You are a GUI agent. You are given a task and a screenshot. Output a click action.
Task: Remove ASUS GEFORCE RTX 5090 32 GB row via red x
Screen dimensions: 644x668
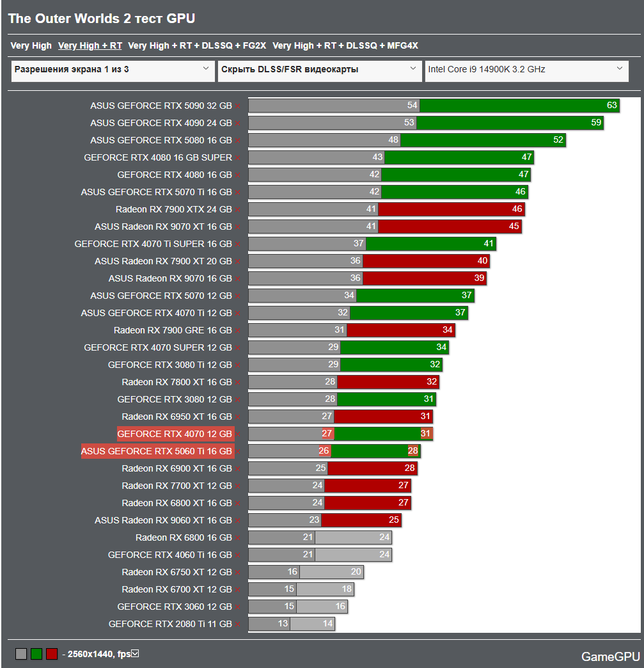coord(238,106)
